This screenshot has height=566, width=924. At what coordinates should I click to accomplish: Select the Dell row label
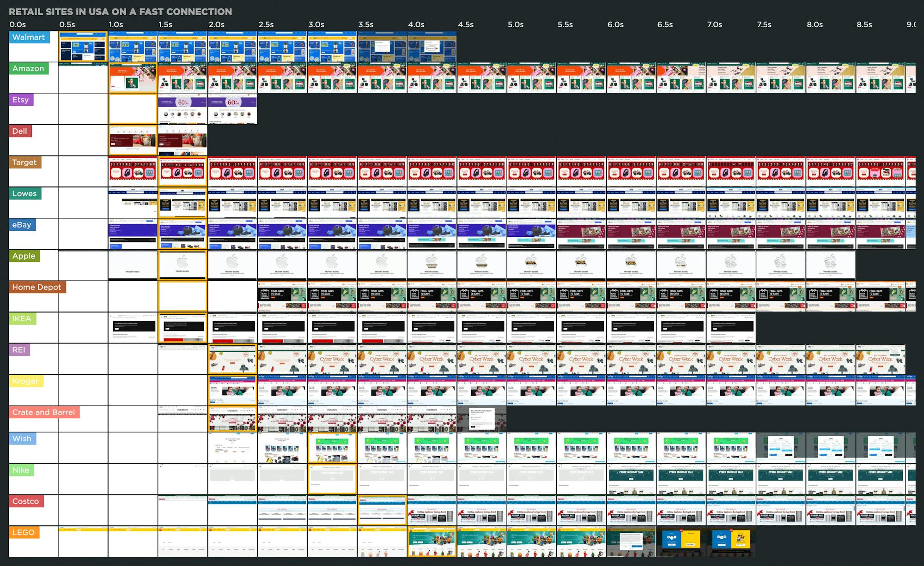tap(19, 131)
